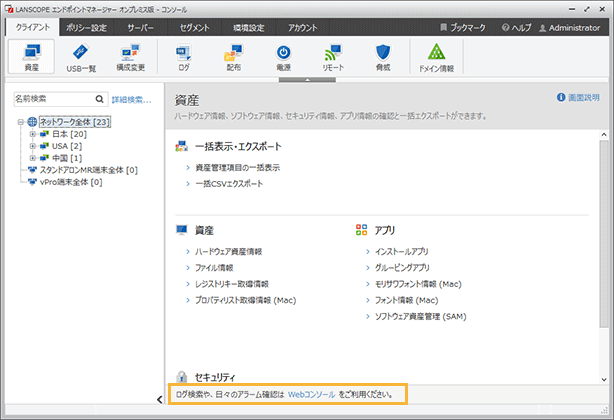The image size is (614, 420).
Task: Click the 配布 distribution icon
Action: [232, 56]
